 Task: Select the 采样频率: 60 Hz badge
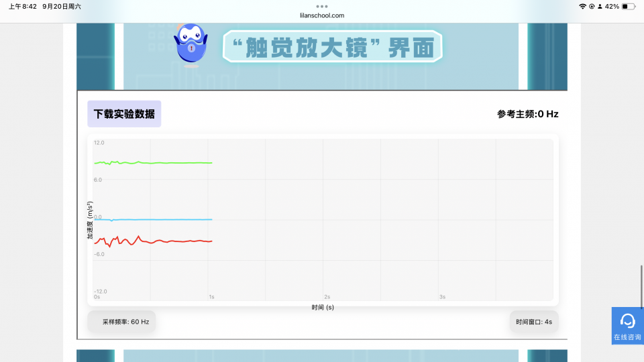[121, 322]
